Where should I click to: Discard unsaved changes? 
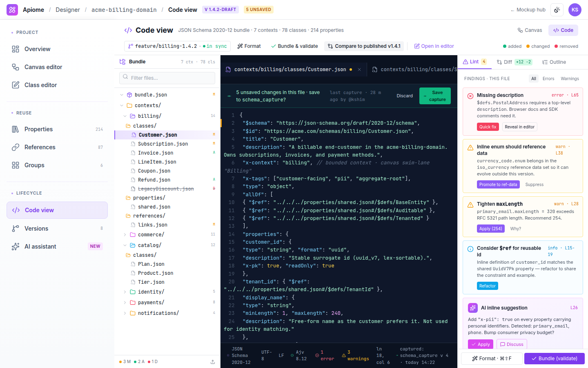coord(405,96)
